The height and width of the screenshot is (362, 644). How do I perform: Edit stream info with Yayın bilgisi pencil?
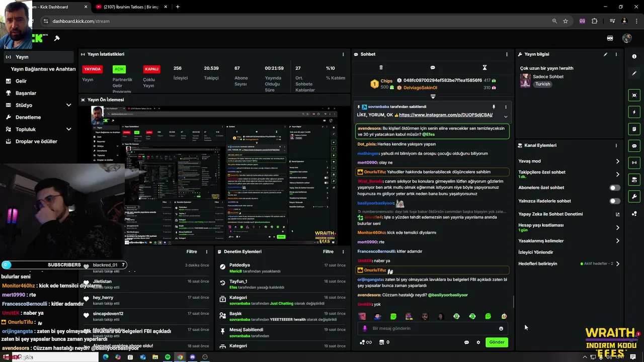pos(605,54)
